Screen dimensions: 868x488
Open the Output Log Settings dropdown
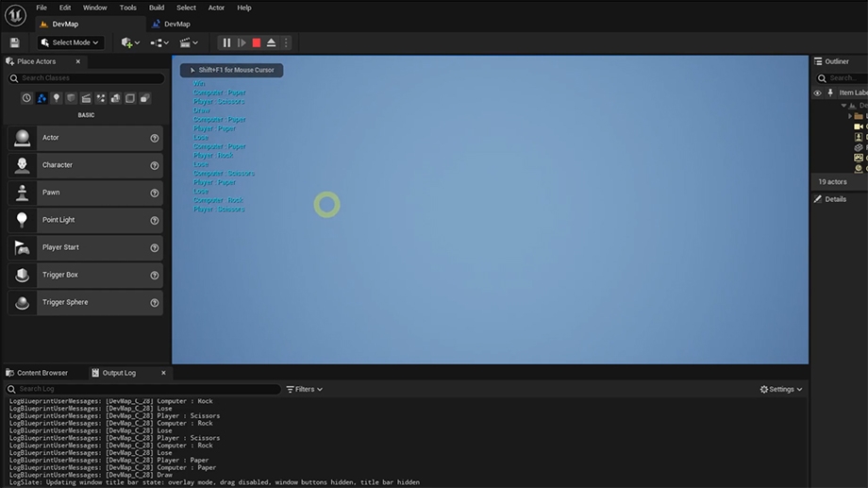781,390
